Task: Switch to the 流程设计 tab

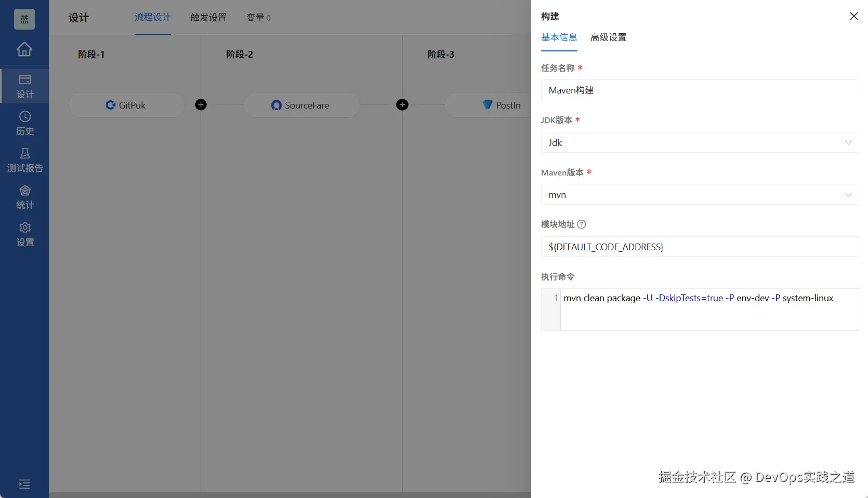Action: point(153,18)
